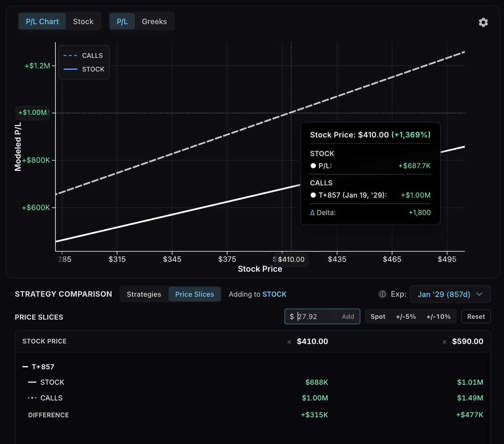Click the $315 x-axis label
The height and width of the screenshot is (444, 504).
[x=117, y=259]
